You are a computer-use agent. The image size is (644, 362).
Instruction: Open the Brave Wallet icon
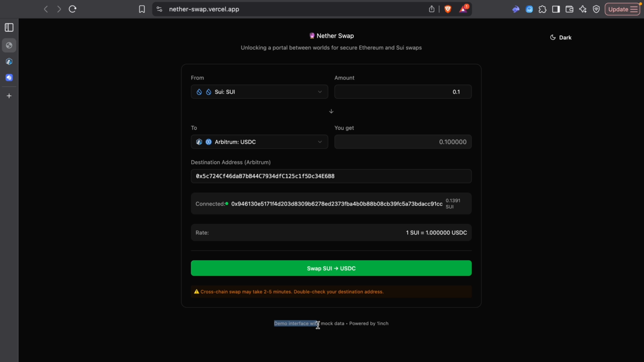point(569,9)
